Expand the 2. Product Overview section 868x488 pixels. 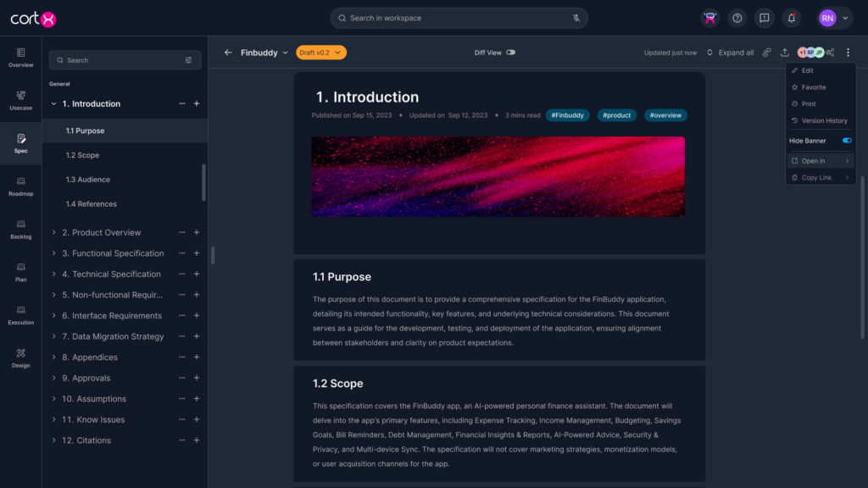tap(54, 232)
